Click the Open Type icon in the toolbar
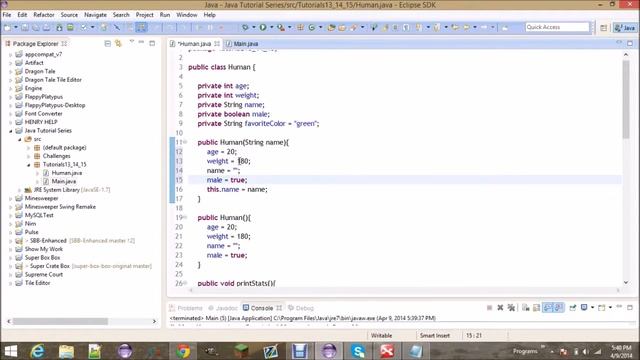The height and width of the screenshot is (360, 640). (x=331, y=27)
